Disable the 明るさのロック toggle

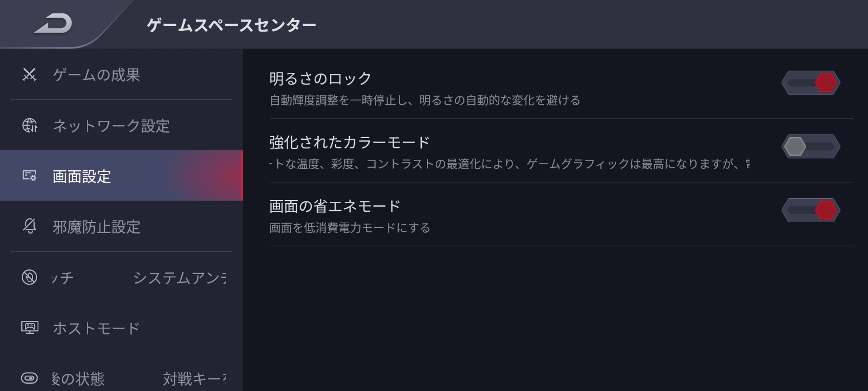(811, 83)
